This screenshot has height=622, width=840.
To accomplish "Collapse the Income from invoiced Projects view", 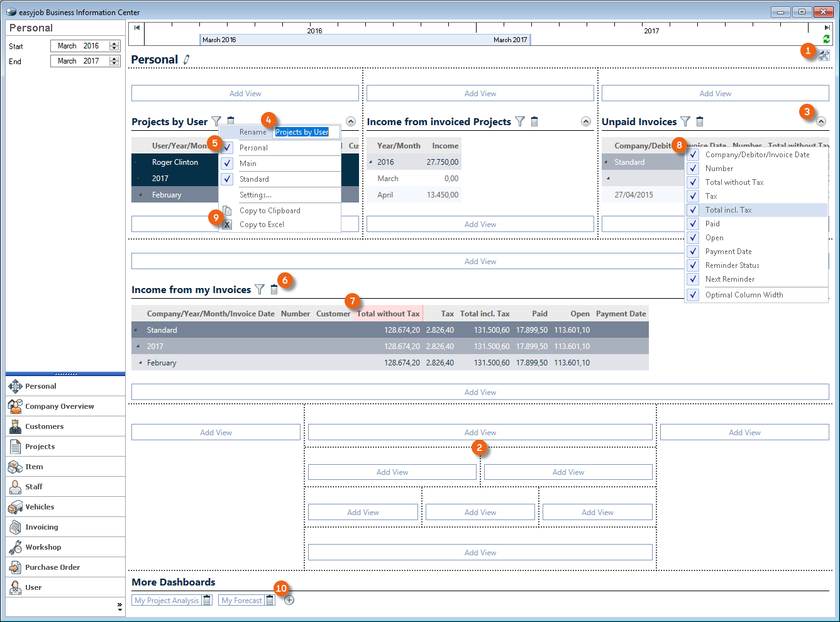I will [x=585, y=121].
